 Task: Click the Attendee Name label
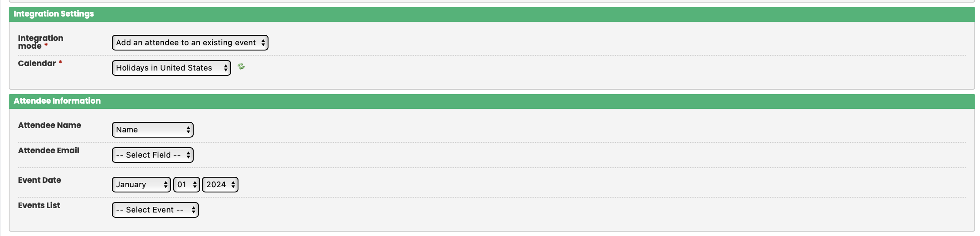point(49,125)
